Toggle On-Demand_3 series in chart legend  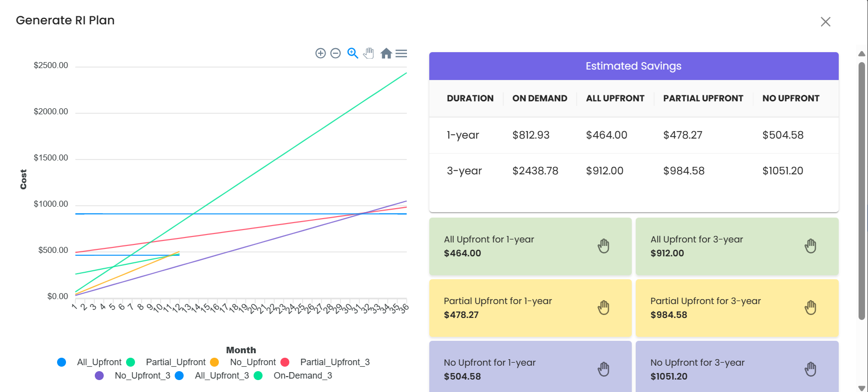303,376
